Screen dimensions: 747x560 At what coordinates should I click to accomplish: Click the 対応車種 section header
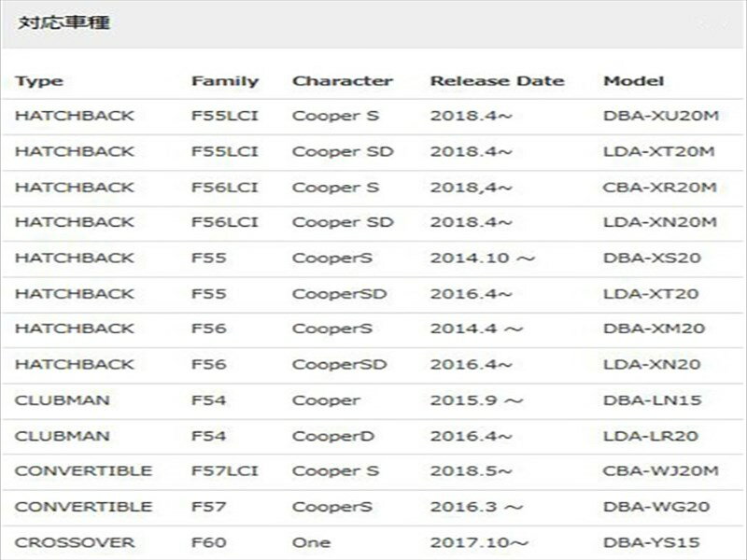[x=64, y=22]
